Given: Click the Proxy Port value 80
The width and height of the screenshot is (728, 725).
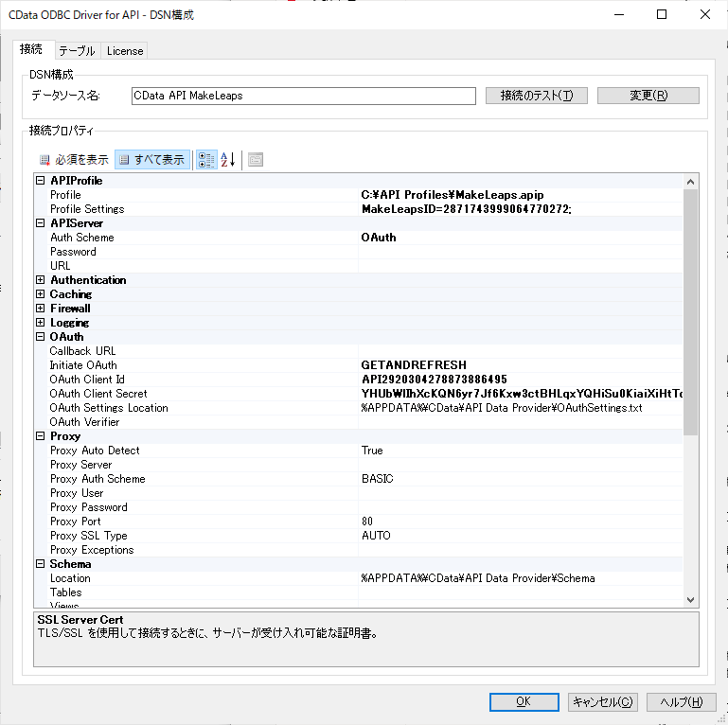Looking at the screenshot, I should [x=366, y=522].
